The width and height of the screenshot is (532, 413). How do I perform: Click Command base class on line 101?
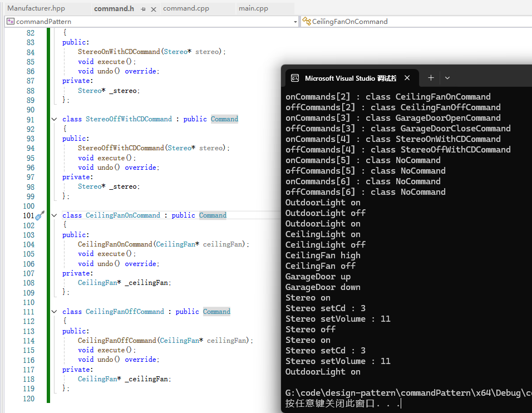click(213, 215)
